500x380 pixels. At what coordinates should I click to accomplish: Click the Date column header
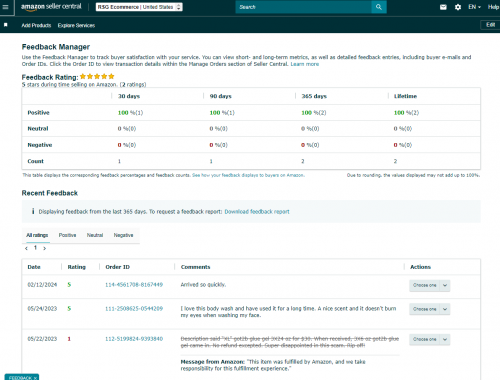point(34,267)
